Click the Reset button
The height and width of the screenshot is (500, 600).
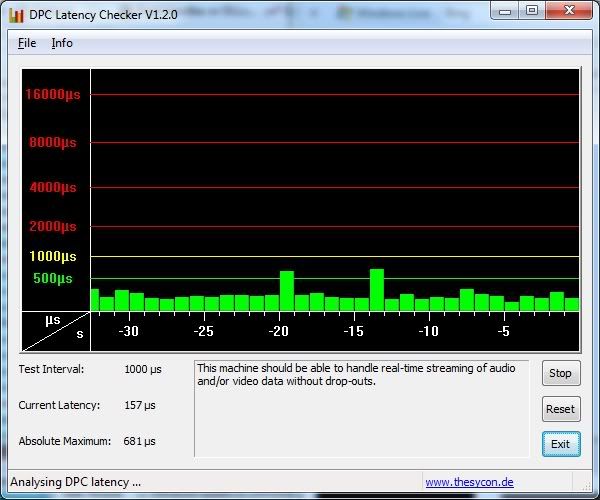(561, 409)
